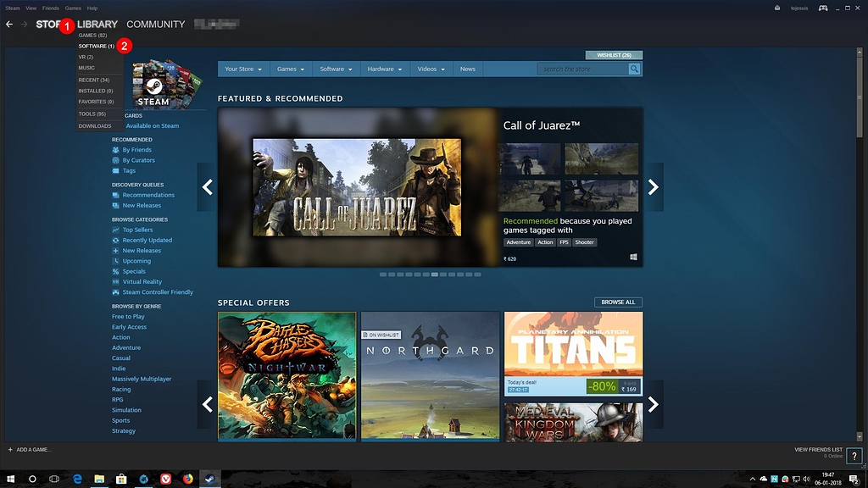Viewport: 868px width, 488px height.
Task: Open Cortana search circle on taskbar
Action: tap(32, 480)
